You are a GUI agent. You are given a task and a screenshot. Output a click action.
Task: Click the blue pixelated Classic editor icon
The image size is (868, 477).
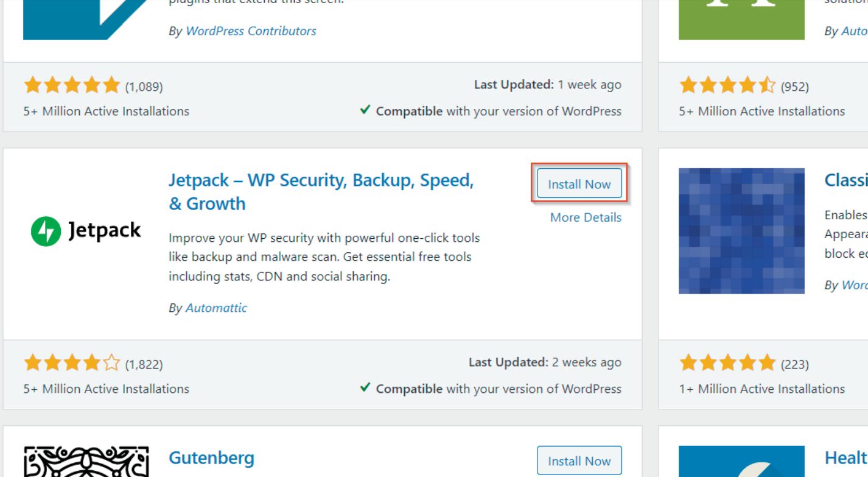pos(741,231)
